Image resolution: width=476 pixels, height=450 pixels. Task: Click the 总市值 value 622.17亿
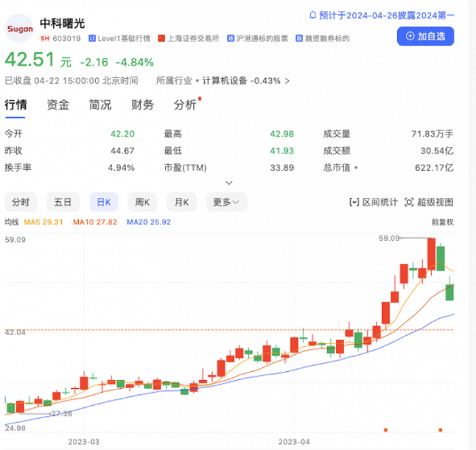click(434, 168)
